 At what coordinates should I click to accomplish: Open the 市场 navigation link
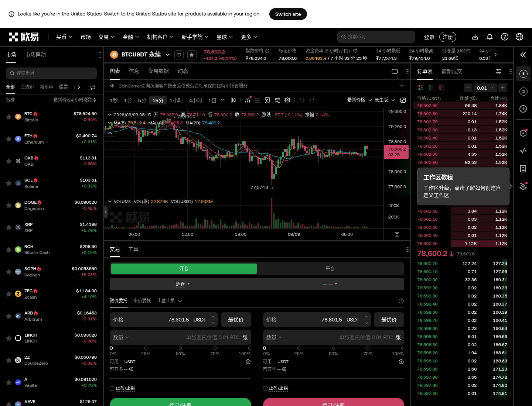pos(86,37)
